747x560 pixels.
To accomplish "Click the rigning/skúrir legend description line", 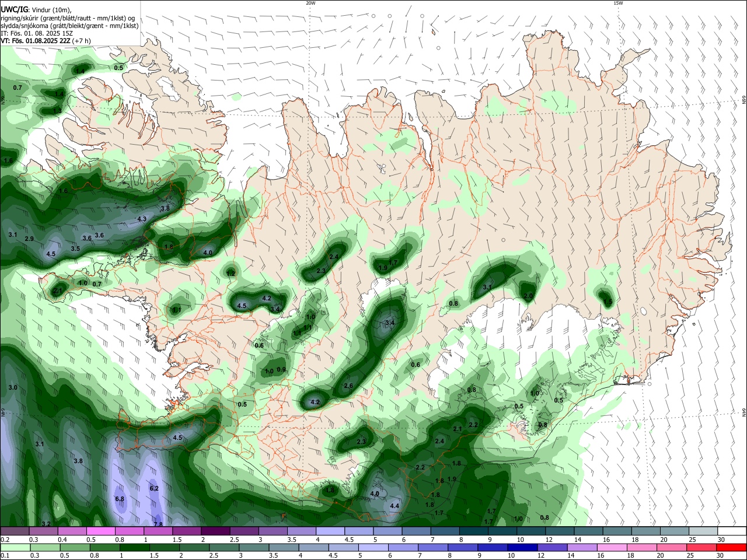I will (68, 17).
